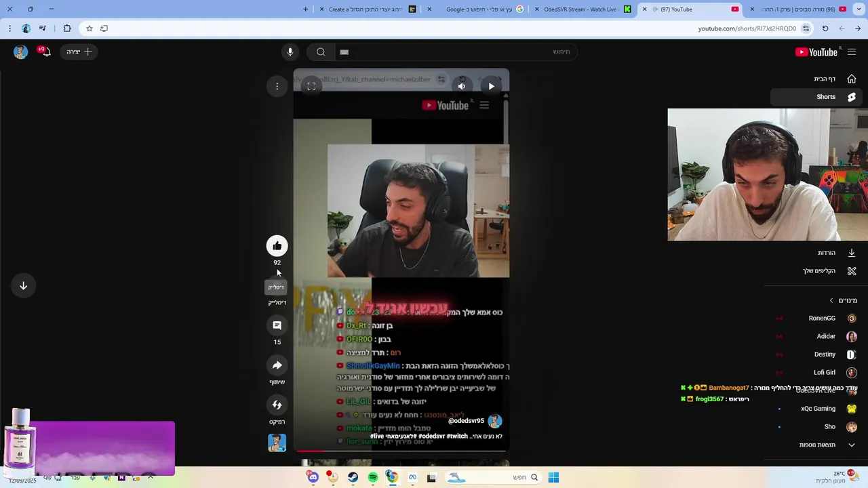This screenshot has width=868, height=488.
Task: Open the xQc Gaming subscription channel
Action: [816, 409]
